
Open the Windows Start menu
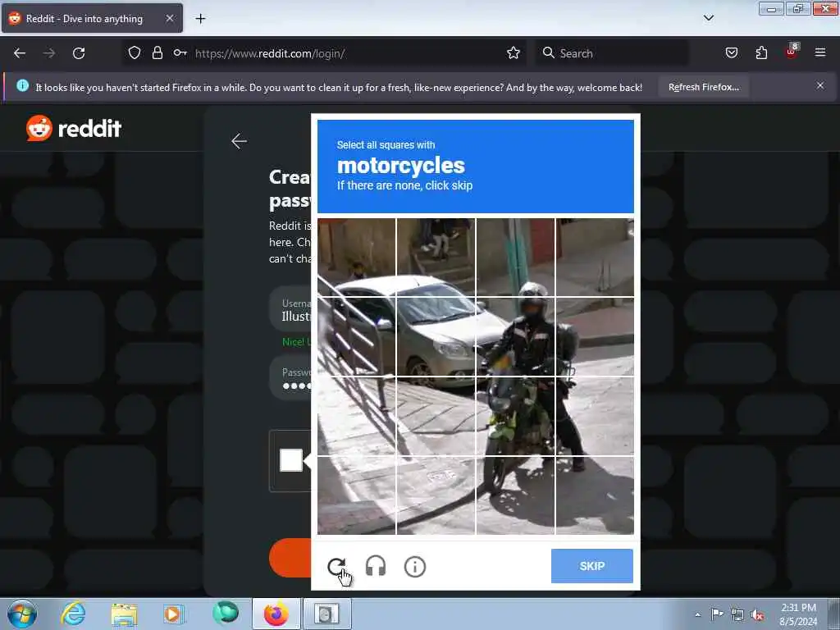tap(22, 614)
